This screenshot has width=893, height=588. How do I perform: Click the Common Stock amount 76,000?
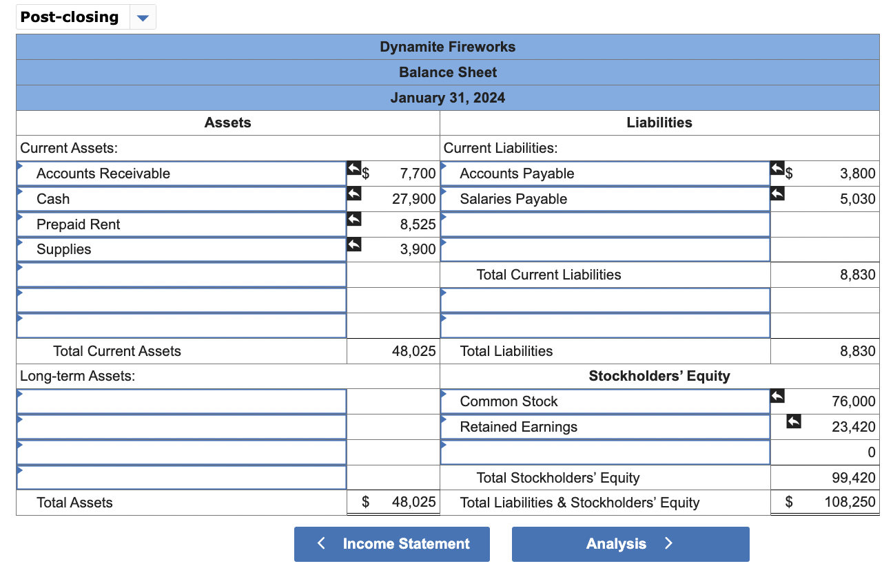pos(854,401)
